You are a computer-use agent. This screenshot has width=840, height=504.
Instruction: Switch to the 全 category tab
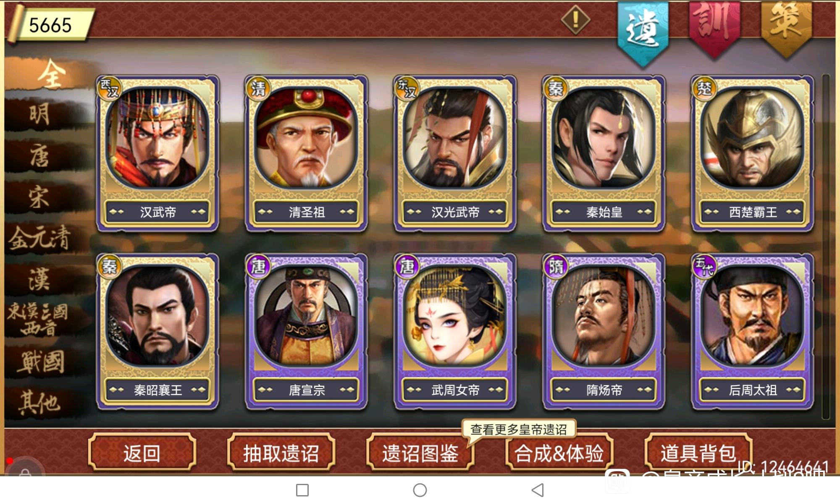(x=51, y=74)
